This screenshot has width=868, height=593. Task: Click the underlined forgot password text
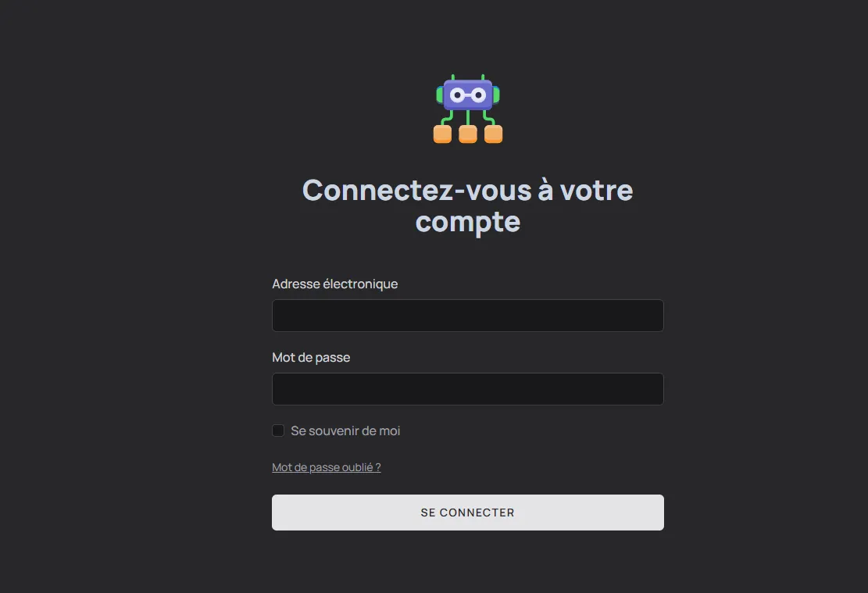pos(326,466)
